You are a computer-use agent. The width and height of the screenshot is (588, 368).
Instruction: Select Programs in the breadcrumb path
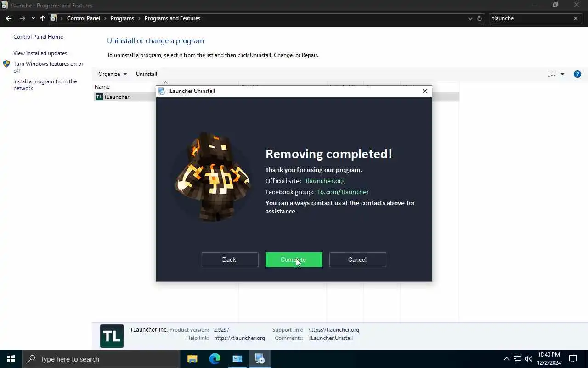(x=122, y=18)
